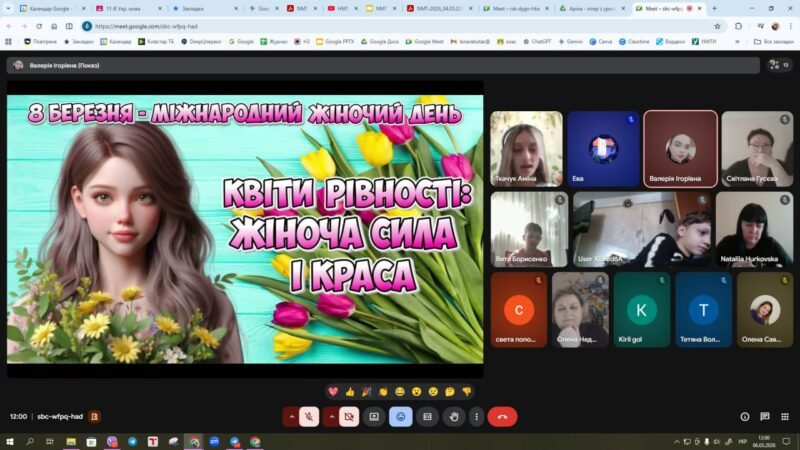Select Світлана Гусєва's video tile
Screen dimensions: 800x450
pos(757,148)
